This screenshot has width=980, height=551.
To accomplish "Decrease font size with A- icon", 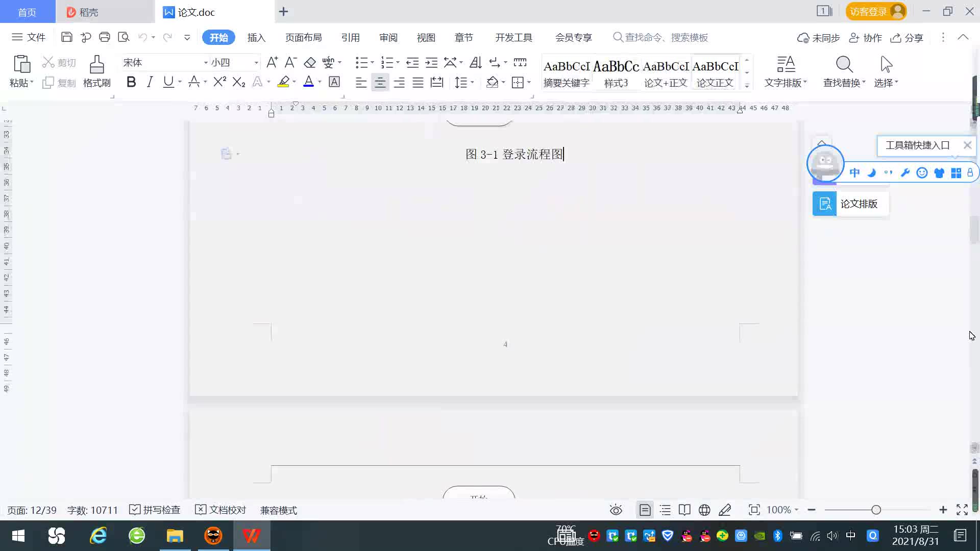I will coord(291,62).
